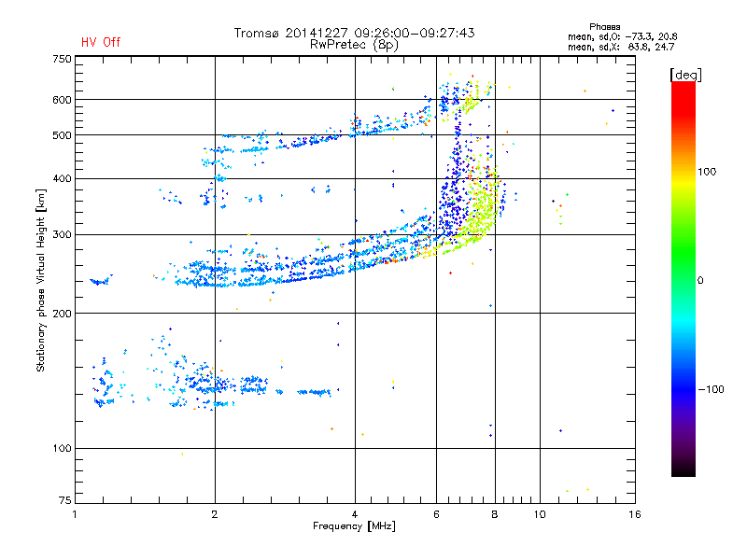The width and height of the screenshot is (747, 560).
Task: Click the colorbar tick label '-100'
Action: [711, 389]
